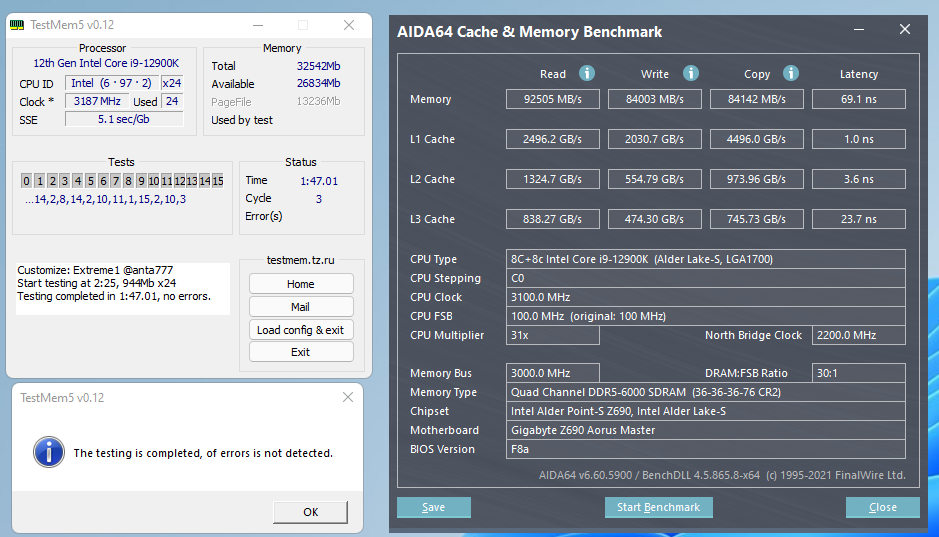Click log line Testing completed in 1:47.01
This screenshot has width=939, height=537.
pyautogui.click(x=114, y=296)
